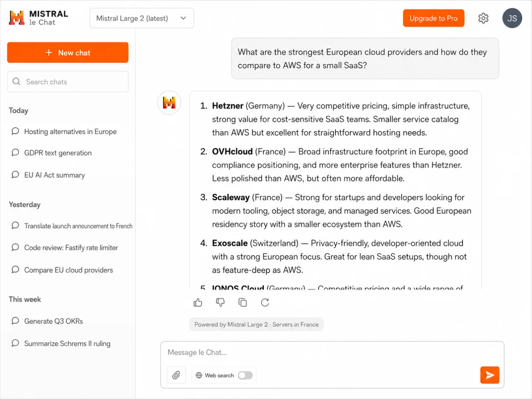Screen dimensions: 532x399
Task: Start a New chat
Action: tap(68, 52)
